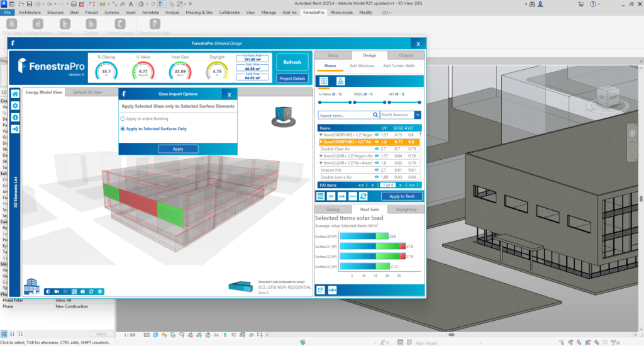The width and height of the screenshot is (644, 346).
Task: Click the list view icon beside GC
Action: tap(320, 196)
